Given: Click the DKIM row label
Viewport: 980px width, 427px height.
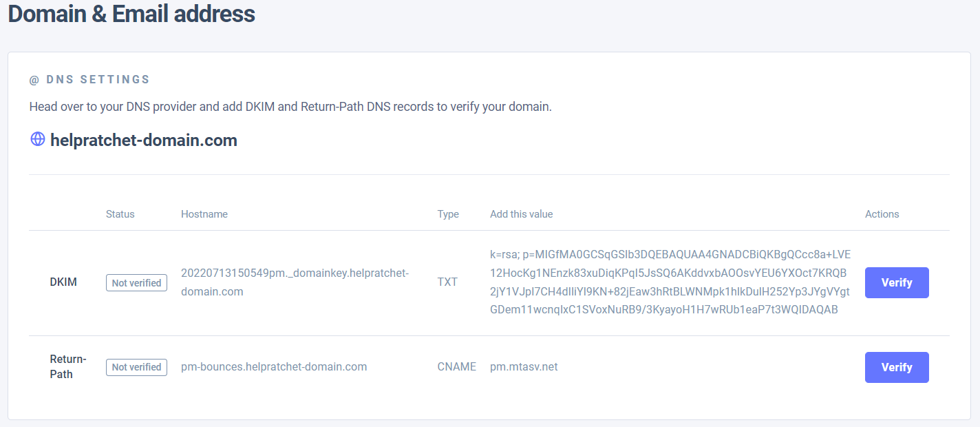Looking at the screenshot, I should [63, 282].
